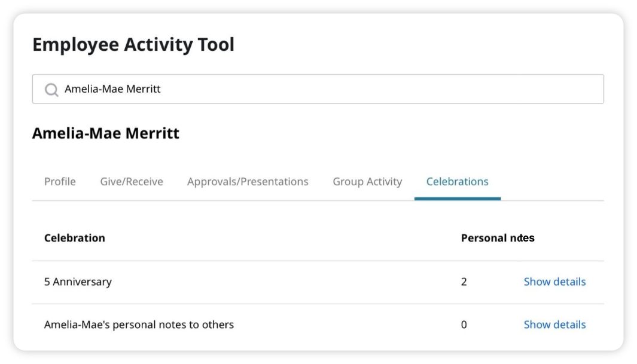The width and height of the screenshot is (637, 364).
Task: Click the '5 Anniversary' celebration cell
Action: click(x=78, y=282)
